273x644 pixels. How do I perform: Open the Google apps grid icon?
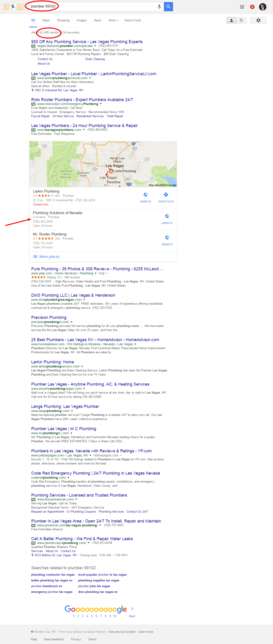[x=242, y=7]
